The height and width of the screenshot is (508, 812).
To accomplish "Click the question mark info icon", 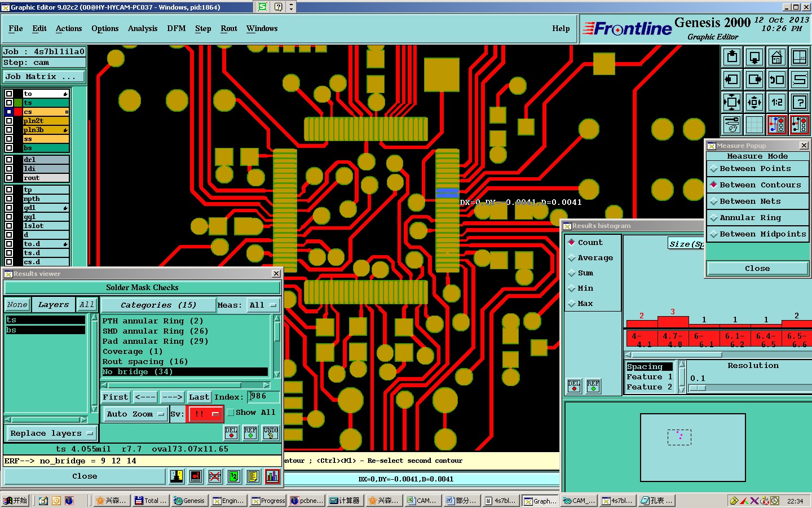I will click(800, 102).
